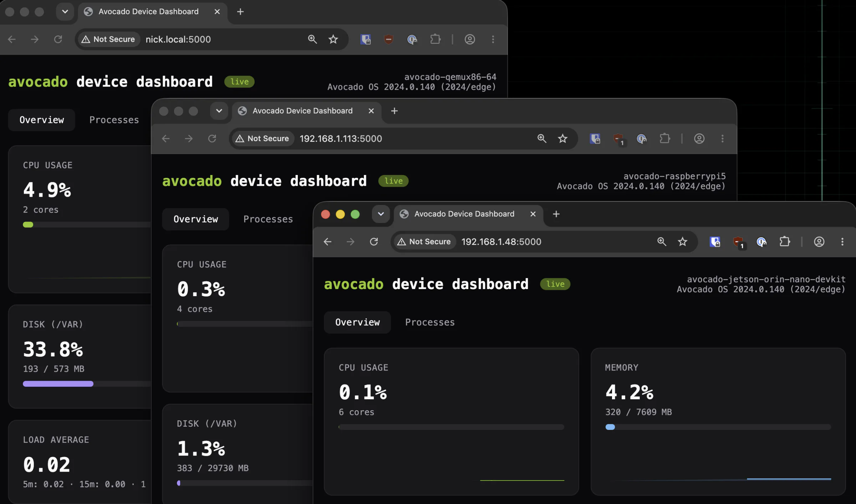The width and height of the screenshot is (856, 504).
Task: Open zoom magnifier in the nick.local address bar
Action: pyautogui.click(x=312, y=39)
